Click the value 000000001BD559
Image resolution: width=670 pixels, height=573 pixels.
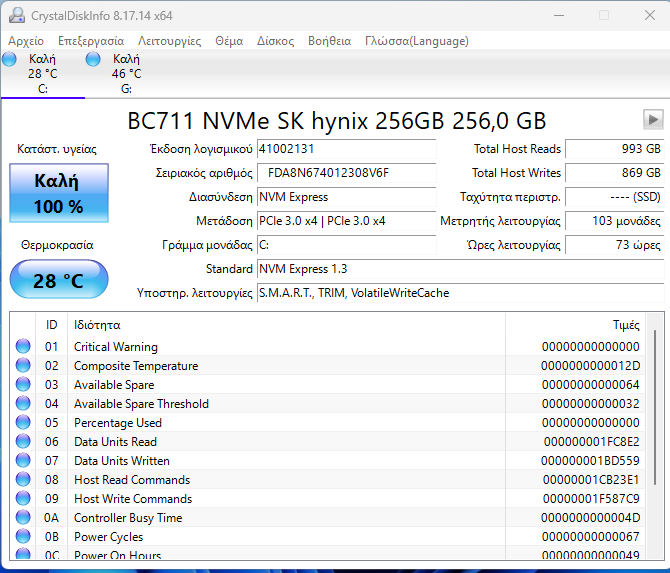(x=591, y=461)
